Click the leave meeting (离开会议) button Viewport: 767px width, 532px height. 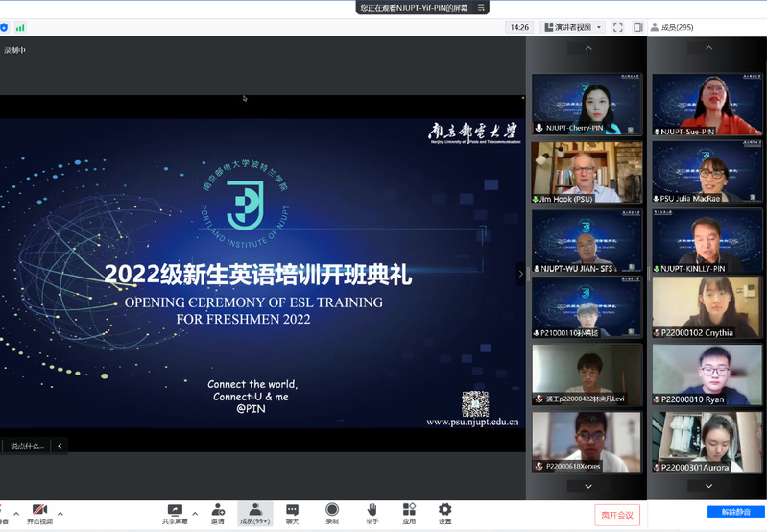coord(617,514)
